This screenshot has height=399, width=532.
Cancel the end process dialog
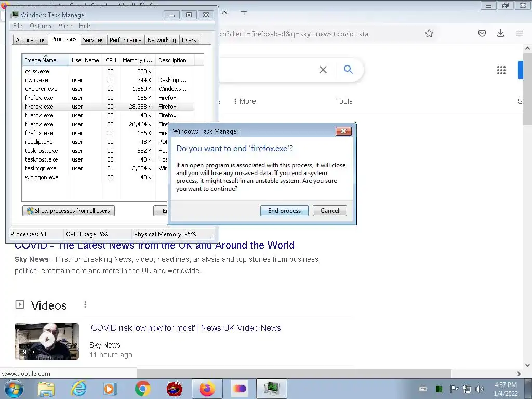[330, 211]
